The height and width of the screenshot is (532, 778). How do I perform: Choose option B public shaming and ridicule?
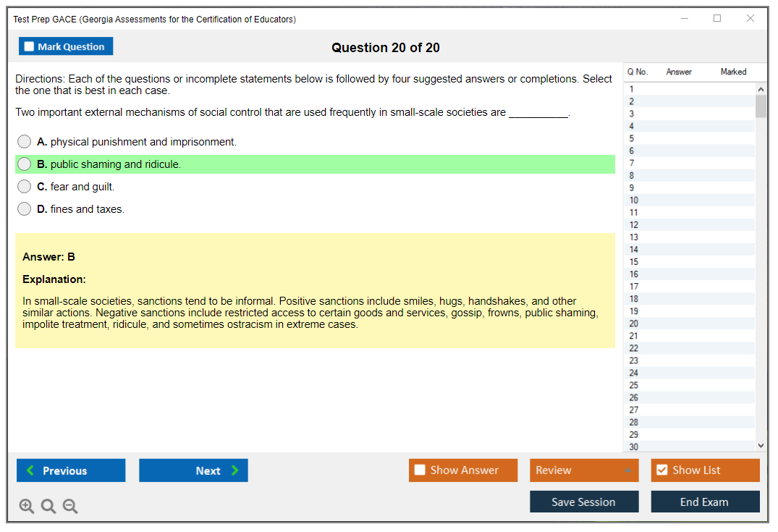pyautogui.click(x=25, y=164)
